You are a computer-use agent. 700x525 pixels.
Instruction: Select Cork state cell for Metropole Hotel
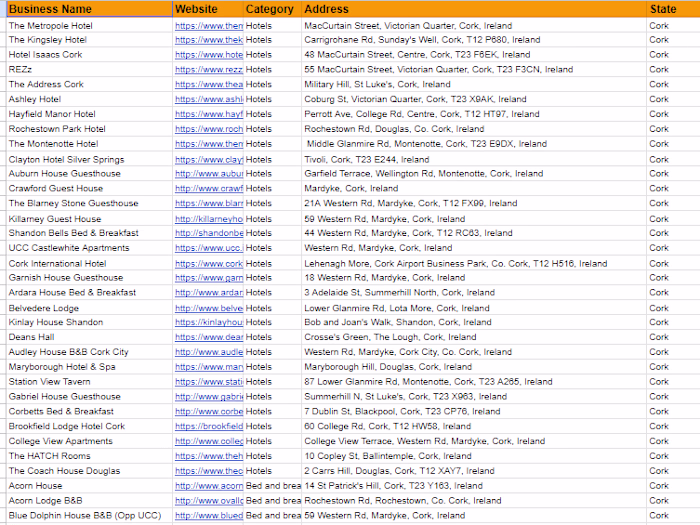coord(673,26)
